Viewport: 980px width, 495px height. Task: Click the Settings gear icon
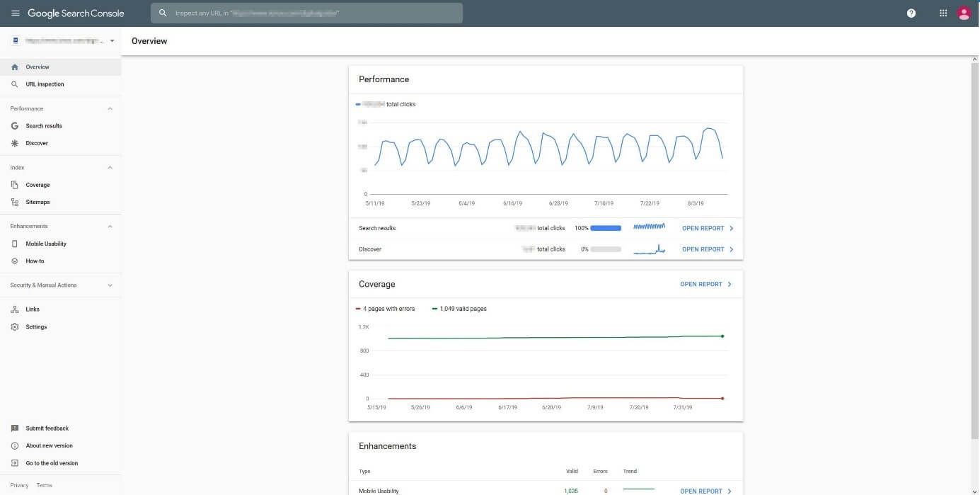tap(15, 327)
